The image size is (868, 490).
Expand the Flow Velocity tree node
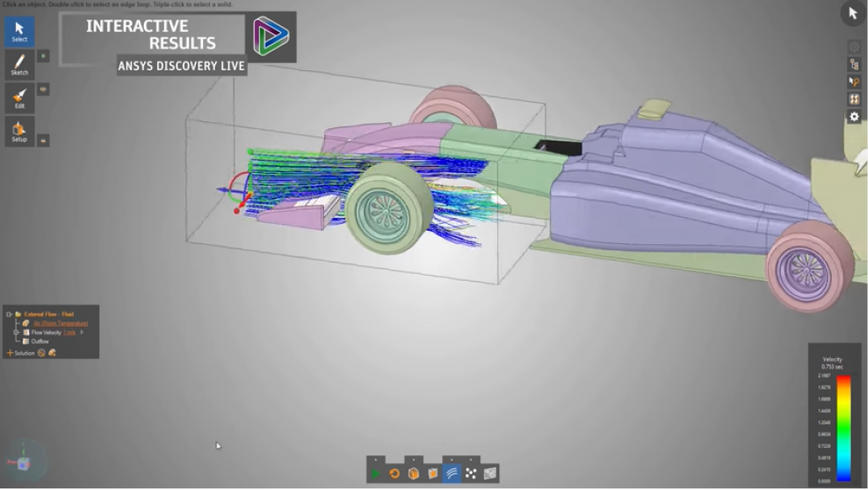click(x=16, y=333)
